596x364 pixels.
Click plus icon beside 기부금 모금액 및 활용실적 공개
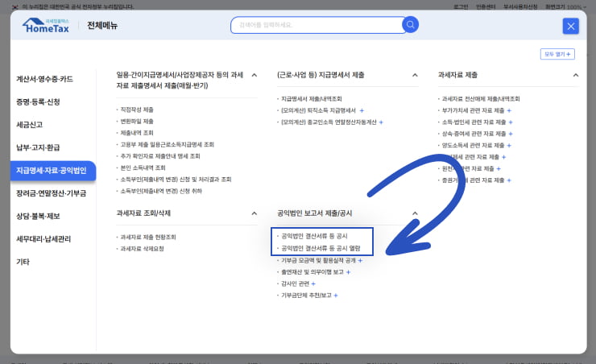pos(360,261)
